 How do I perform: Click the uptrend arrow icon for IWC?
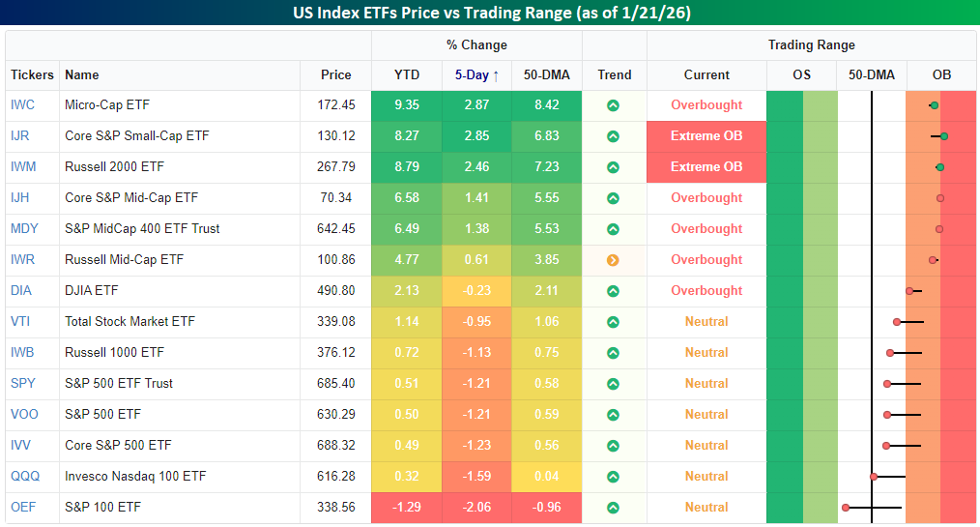[x=613, y=105]
